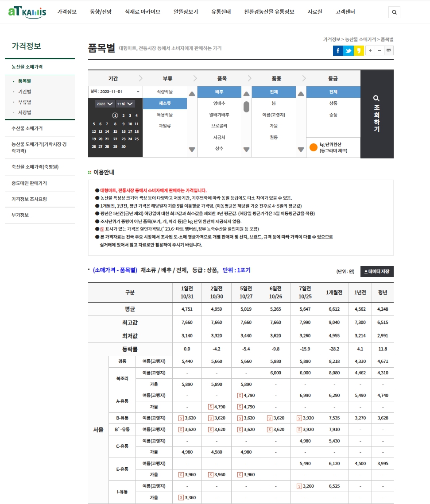The width and height of the screenshot is (430, 504).
Task: Click 데이터 저장 download button
Action: point(377,271)
